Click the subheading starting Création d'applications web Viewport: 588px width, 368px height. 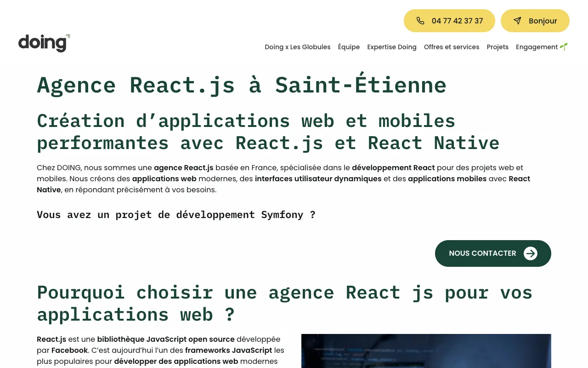(x=268, y=132)
